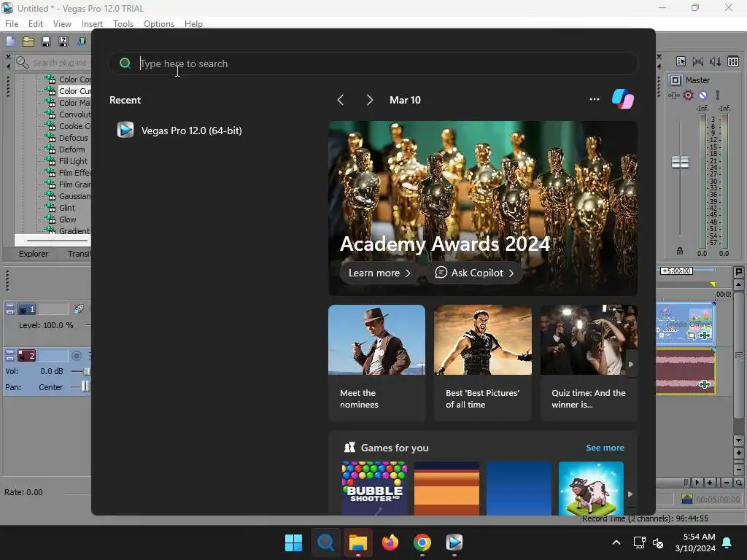Select the Glow plug-in
This screenshot has height=560, width=747.
[x=68, y=219]
